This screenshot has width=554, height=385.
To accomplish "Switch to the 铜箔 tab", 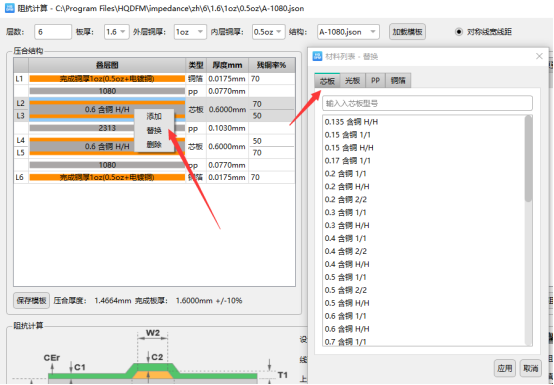I will click(x=398, y=81).
